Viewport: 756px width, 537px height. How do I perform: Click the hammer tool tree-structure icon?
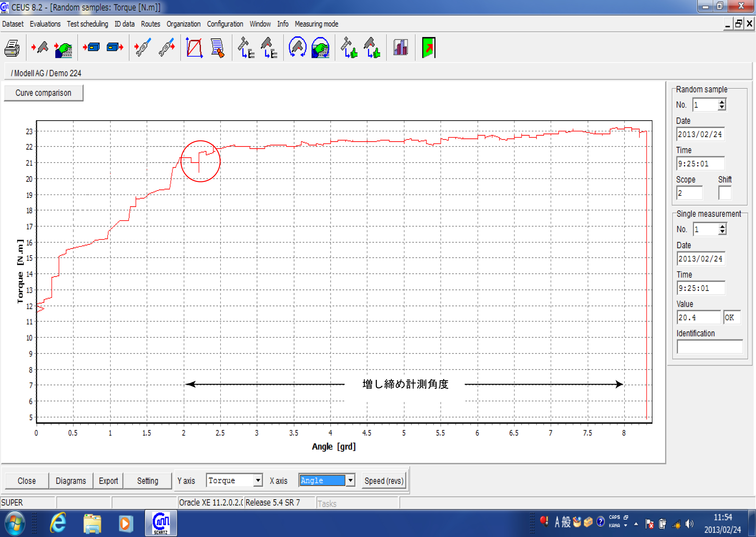tap(246, 48)
